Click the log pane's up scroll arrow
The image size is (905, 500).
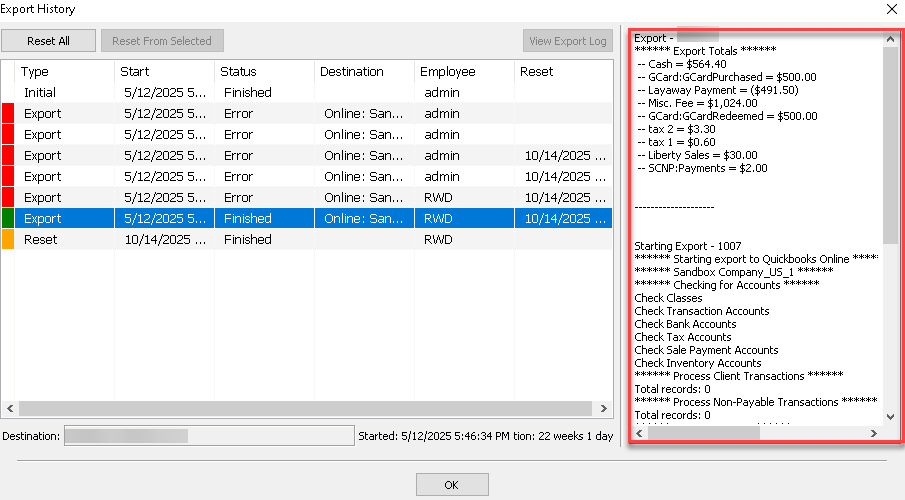(891, 39)
